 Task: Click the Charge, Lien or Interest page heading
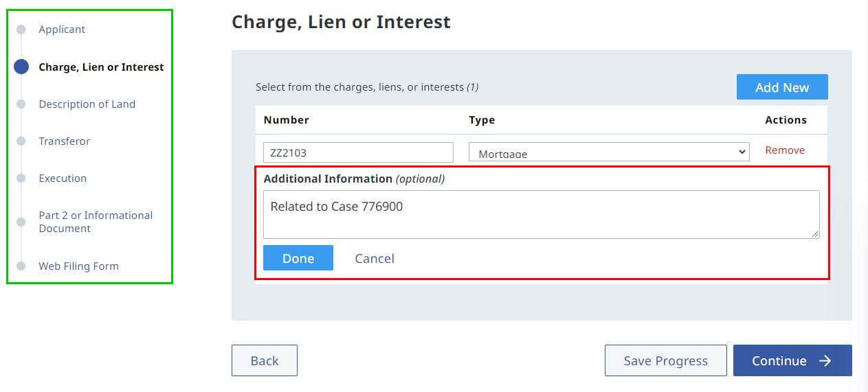[x=341, y=22]
